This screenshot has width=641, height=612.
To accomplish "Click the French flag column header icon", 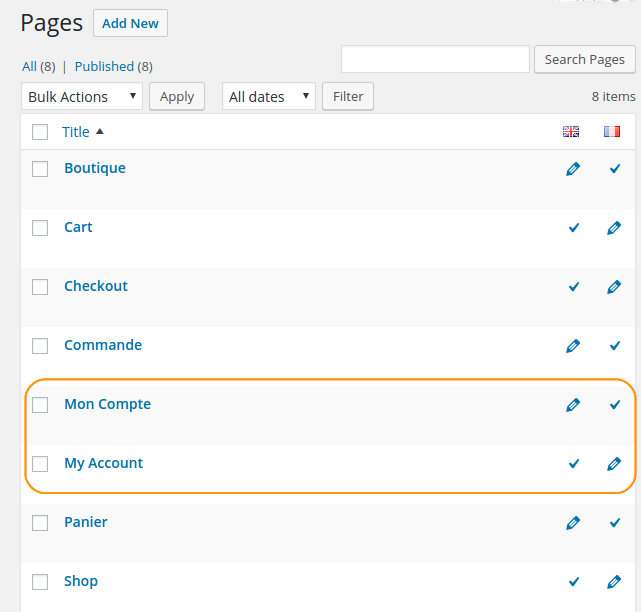I will click(612, 132).
